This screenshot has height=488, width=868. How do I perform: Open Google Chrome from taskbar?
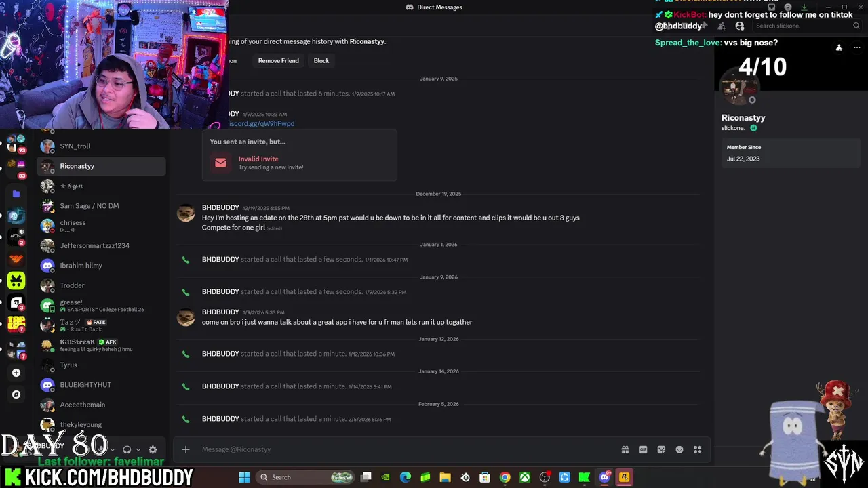point(505,477)
